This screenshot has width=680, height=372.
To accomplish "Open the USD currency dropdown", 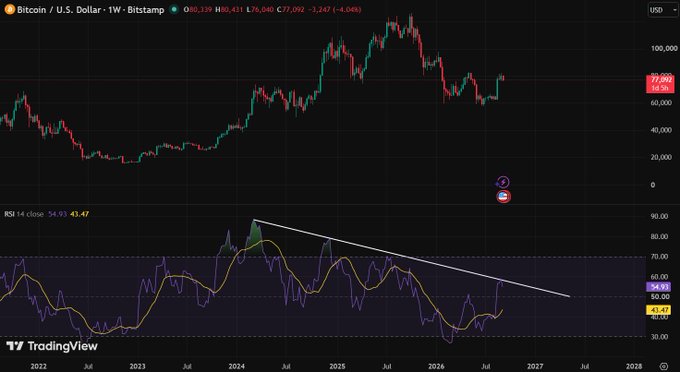I will click(x=663, y=10).
